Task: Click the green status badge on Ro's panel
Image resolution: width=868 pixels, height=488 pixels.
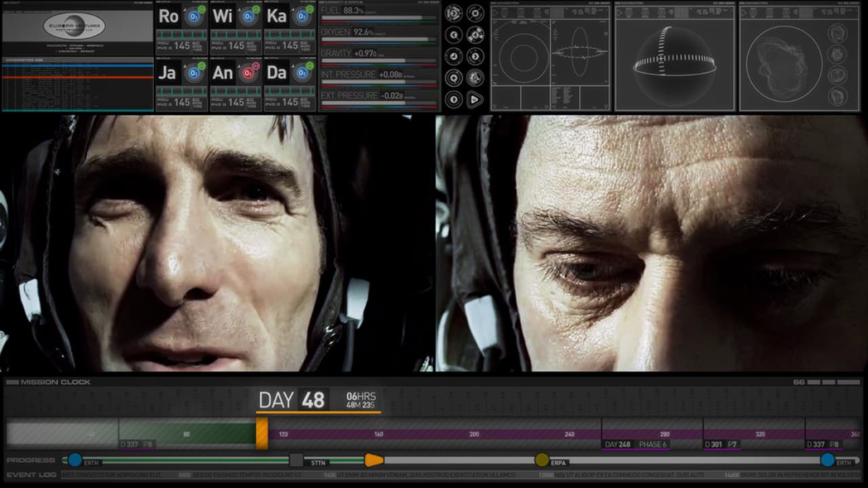Action: [x=202, y=9]
